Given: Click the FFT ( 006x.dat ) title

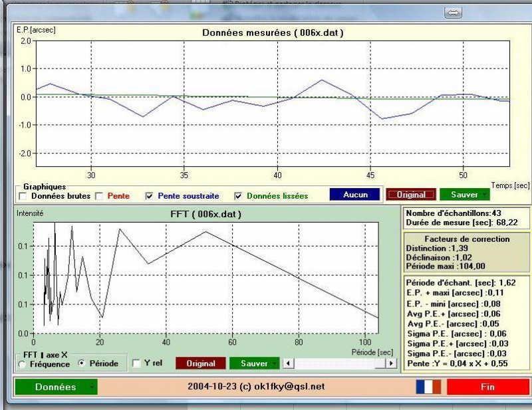Looking at the screenshot, I should (x=205, y=215).
